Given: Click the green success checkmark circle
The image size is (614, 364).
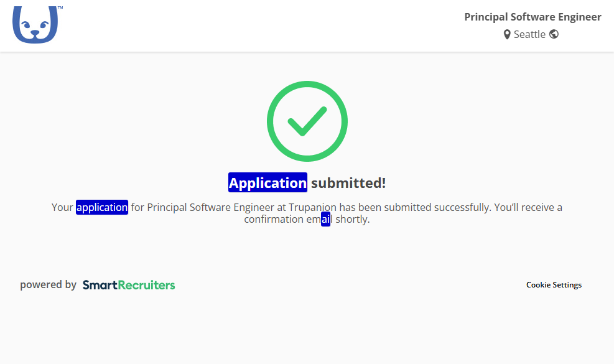Looking at the screenshot, I should pos(307,121).
